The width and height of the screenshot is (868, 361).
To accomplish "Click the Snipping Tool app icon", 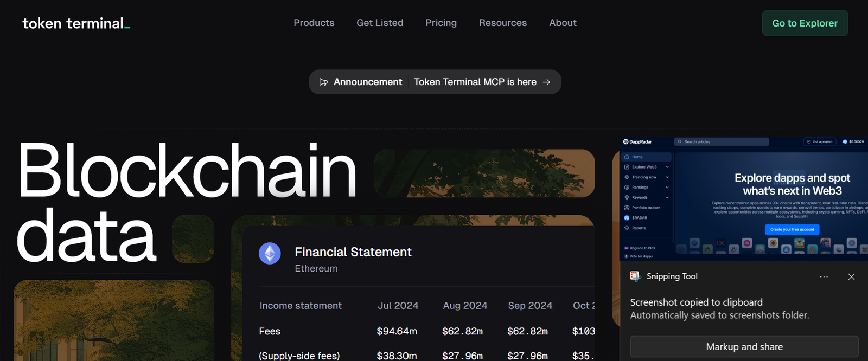I will pos(635,276).
